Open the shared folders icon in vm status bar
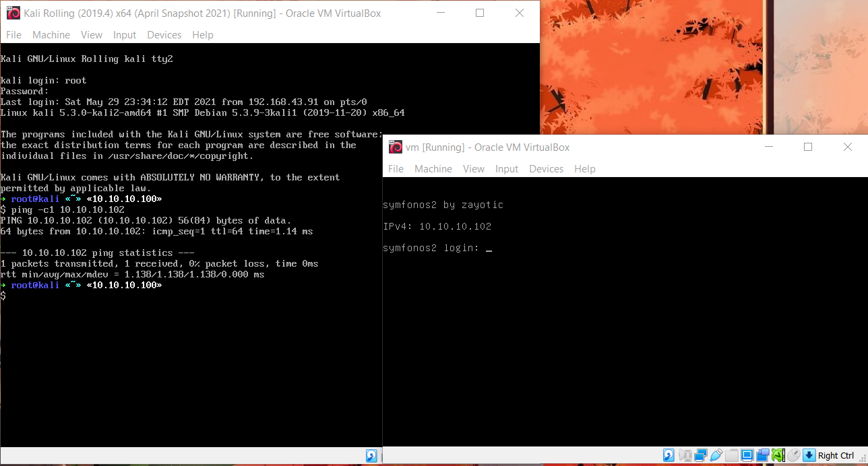Screen dimensions: 868x466 pyautogui.click(x=732, y=456)
